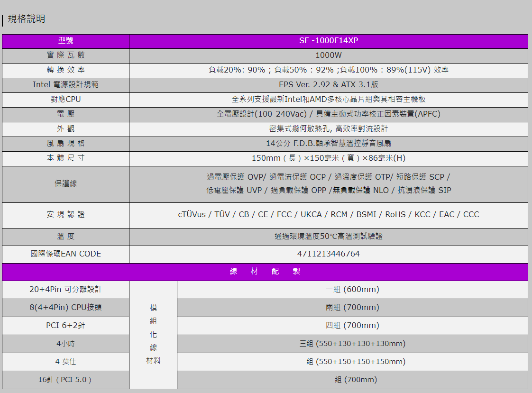Click the 過電壓保護 OVP protection text line
The height and width of the screenshot is (393, 532).
(x=328, y=177)
